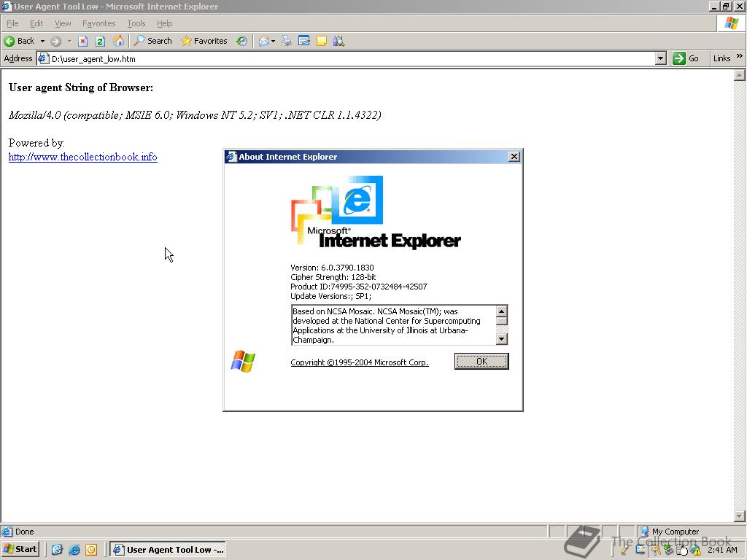Click the Research toolbar icon
This screenshot has height=560, width=747.
click(x=338, y=41)
